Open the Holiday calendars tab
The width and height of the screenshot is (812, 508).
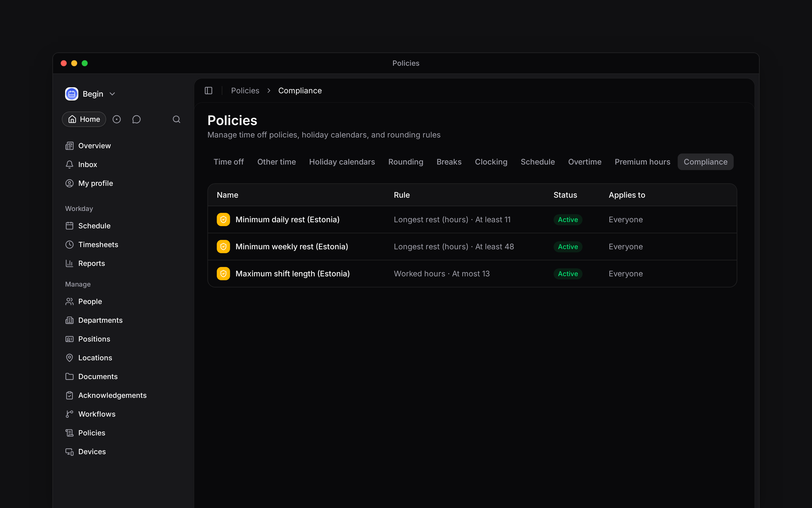click(x=342, y=162)
